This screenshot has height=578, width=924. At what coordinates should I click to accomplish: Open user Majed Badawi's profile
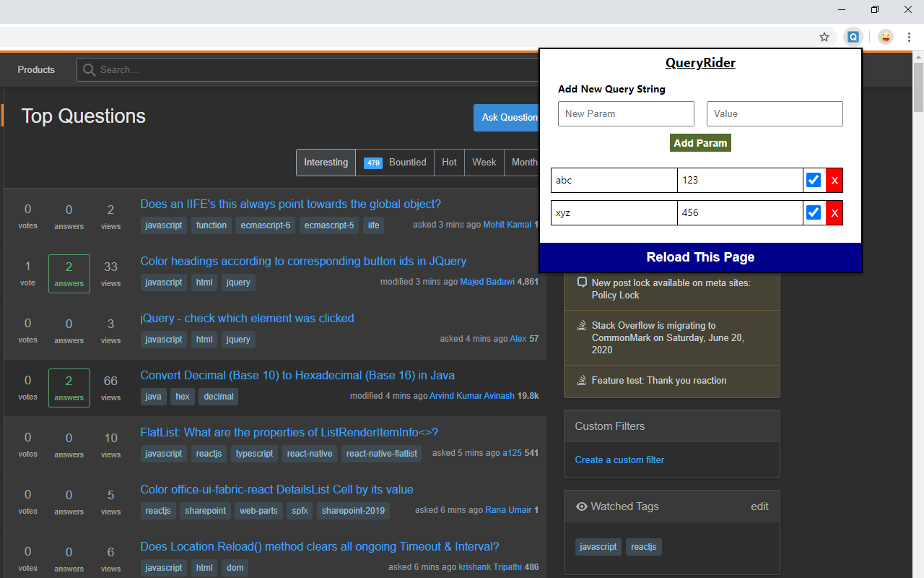487,282
